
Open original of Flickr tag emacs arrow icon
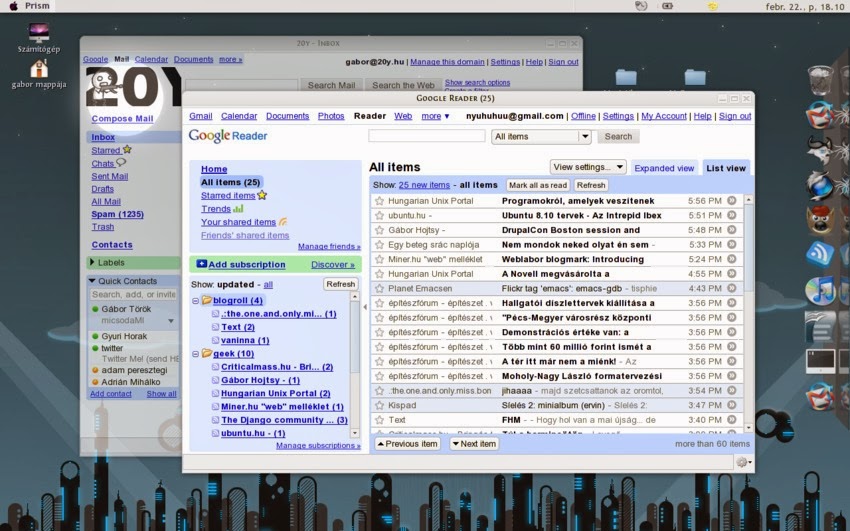[732, 288]
